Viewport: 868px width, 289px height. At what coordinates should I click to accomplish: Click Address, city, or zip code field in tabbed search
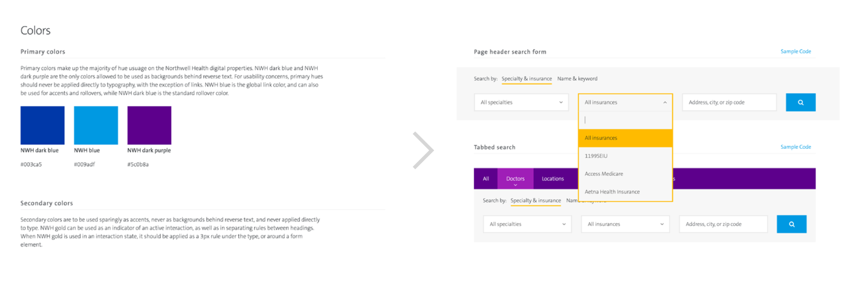723,224
